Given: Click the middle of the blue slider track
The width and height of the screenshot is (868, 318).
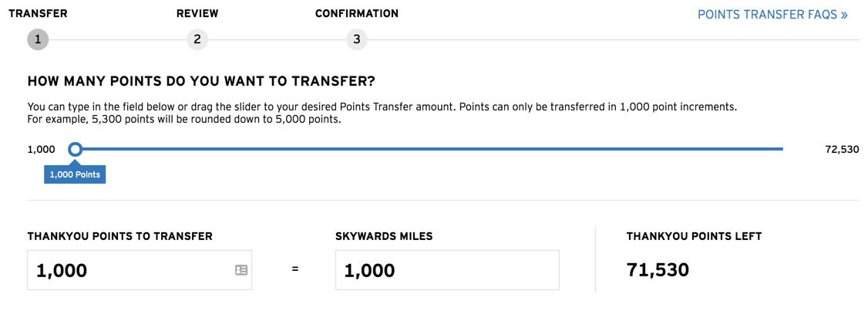Looking at the screenshot, I should point(429,149).
